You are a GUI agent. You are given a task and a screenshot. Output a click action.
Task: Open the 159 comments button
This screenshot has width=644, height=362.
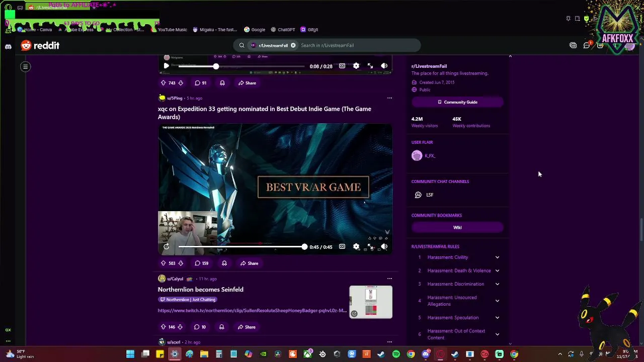click(x=202, y=263)
